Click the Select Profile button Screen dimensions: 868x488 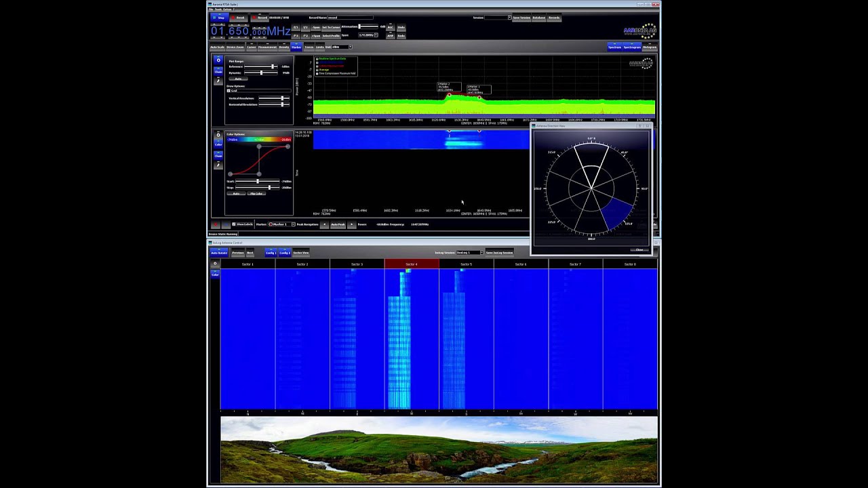click(x=331, y=35)
